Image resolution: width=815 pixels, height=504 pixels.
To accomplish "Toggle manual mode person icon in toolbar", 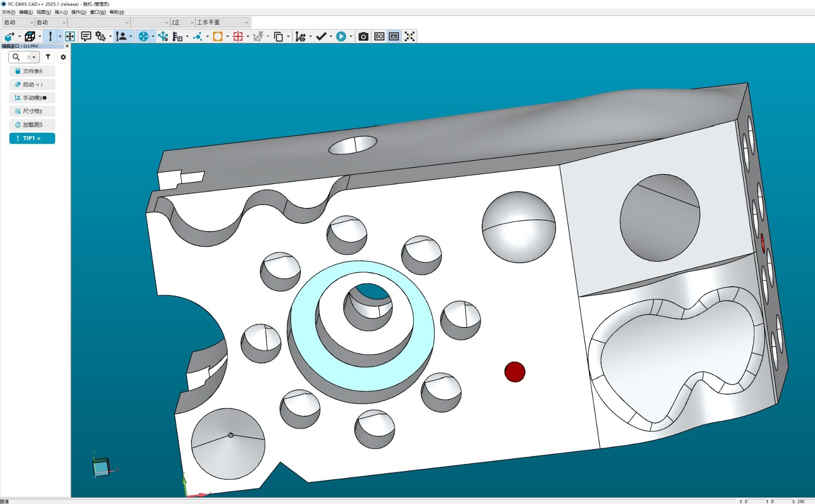I will point(121,36).
